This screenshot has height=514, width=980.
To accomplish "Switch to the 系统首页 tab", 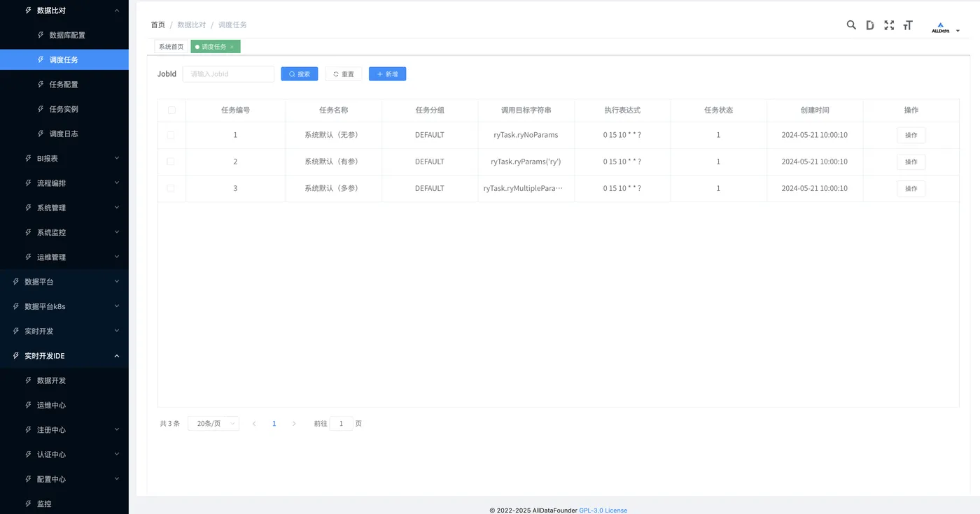I will click(x=171, y=47).
